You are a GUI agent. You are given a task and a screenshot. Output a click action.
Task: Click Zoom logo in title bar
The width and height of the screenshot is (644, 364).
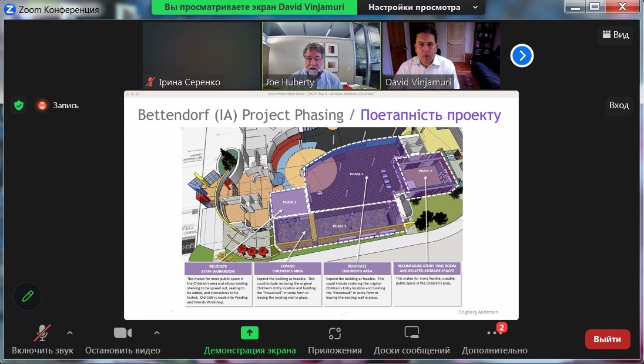(9, 9)
